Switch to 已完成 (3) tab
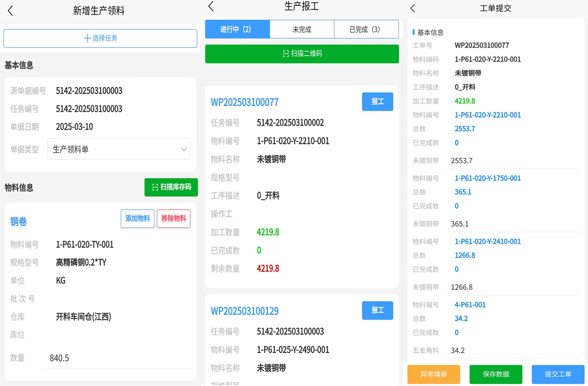 [x=366, y=29]
